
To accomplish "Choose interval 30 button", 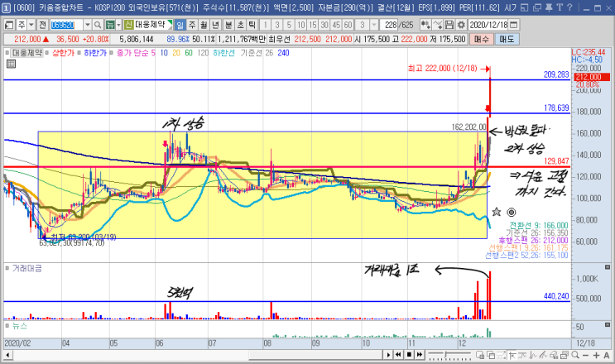I will click(324, 25).
